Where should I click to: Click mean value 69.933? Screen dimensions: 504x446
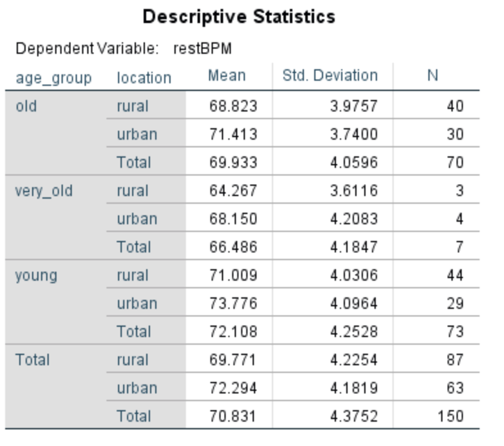point(233,163)
